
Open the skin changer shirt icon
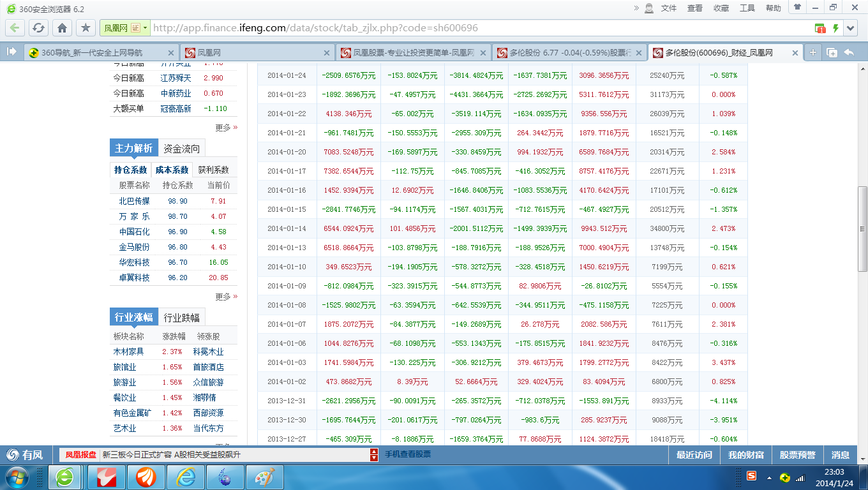pyautogui.click(x=797, y=7)
